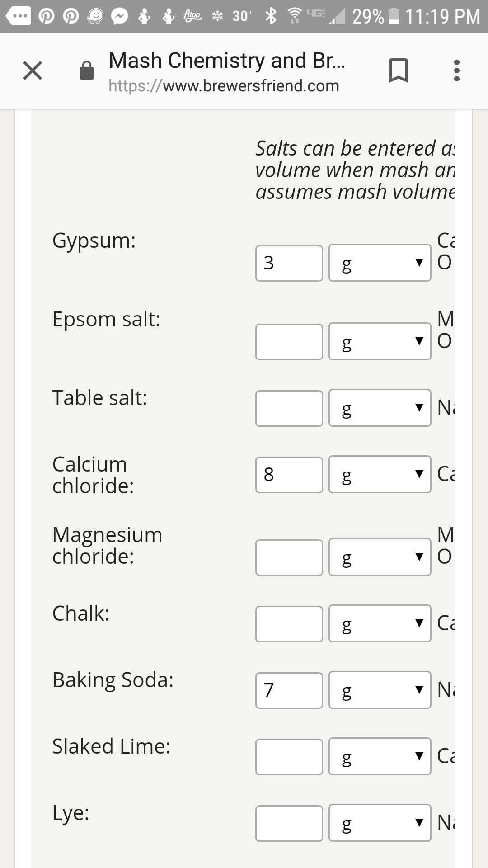Viewport: 488px width, 868px height.
Task: Focus the Gypsum amount field
Action: tap(289, 263)
